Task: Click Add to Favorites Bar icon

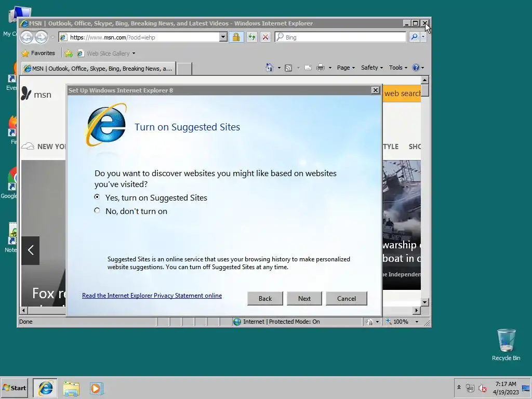Action: coord(69,54)
